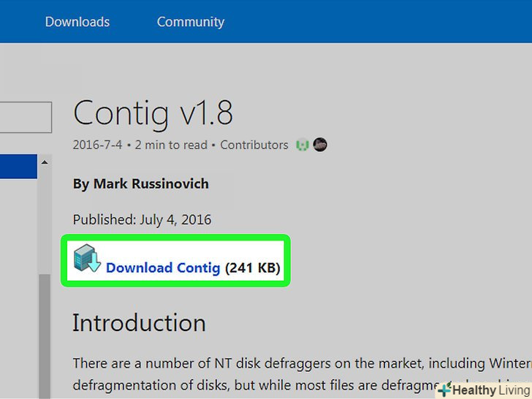Viewport: 532px width, 399px height.
Task: Click the Introduction heading
Action: pos(139,323)
